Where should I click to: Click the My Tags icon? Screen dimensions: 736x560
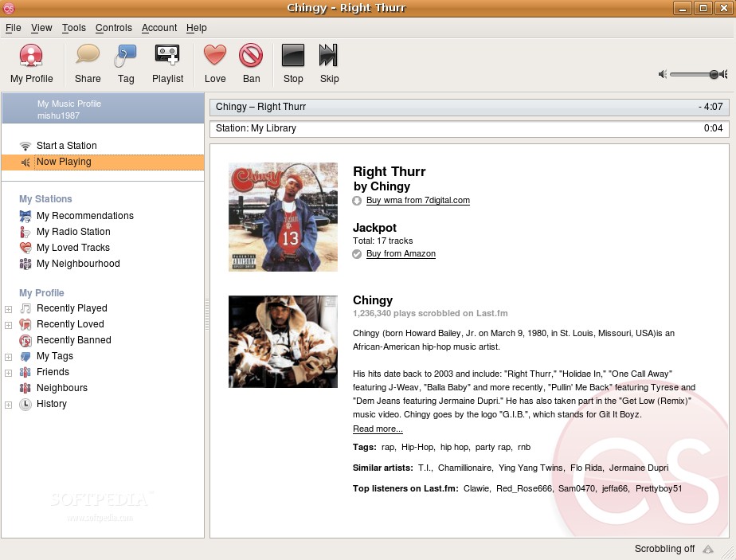25,356
